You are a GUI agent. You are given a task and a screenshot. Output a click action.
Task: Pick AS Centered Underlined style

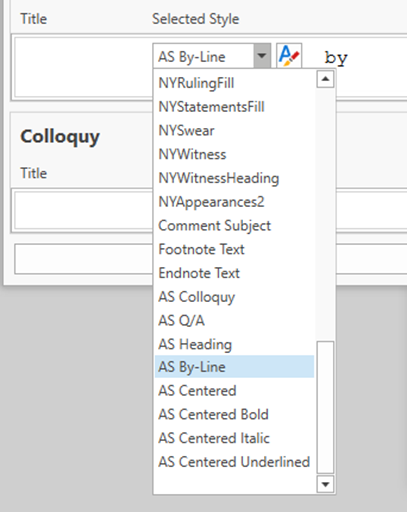pyautogui.click(x=235, y=462)
